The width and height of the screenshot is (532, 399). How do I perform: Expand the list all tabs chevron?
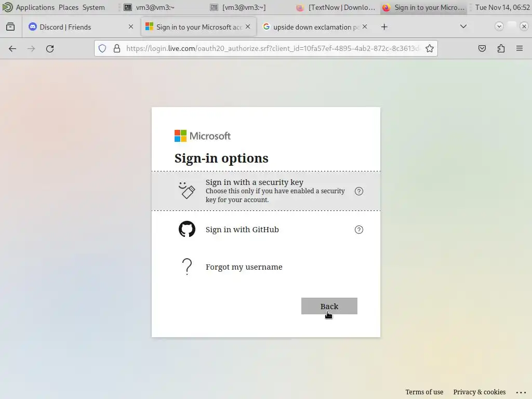click(x=463, y=26)
